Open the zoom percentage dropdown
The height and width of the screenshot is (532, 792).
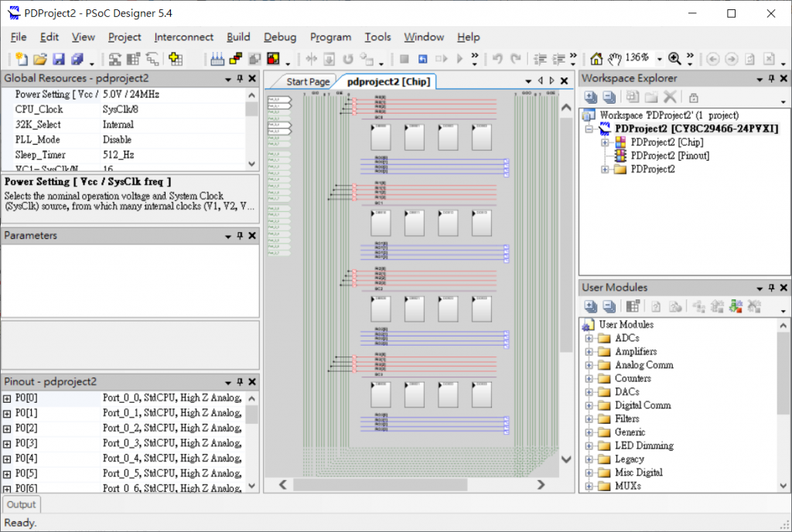tap(659, 60)
